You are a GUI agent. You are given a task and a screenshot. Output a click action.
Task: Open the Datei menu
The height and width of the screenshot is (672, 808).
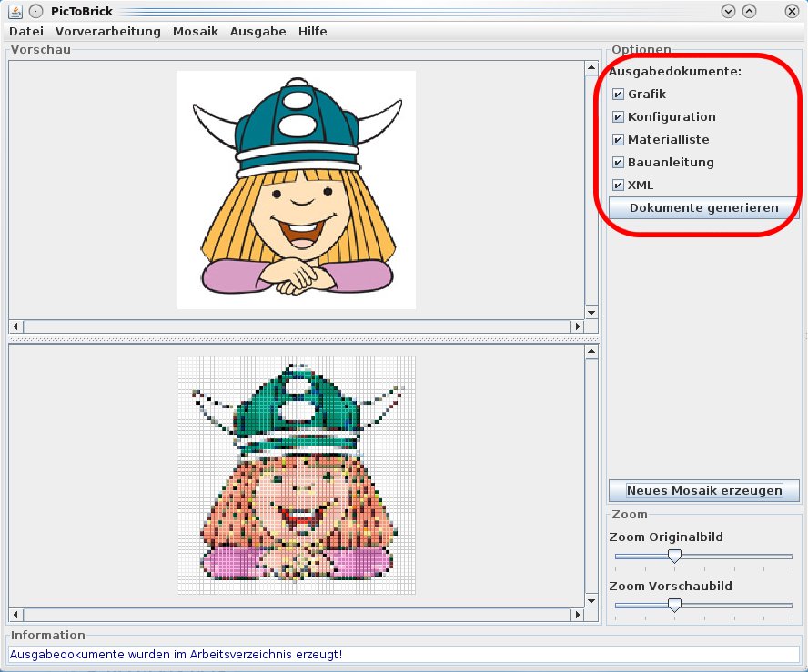[x=26, y=32]
